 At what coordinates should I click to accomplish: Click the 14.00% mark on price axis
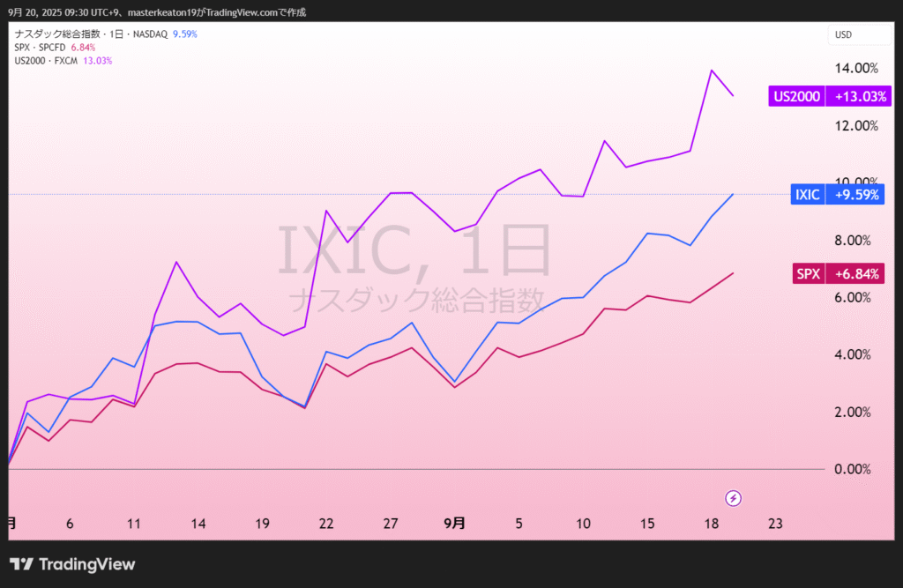[x=855, y=68]
